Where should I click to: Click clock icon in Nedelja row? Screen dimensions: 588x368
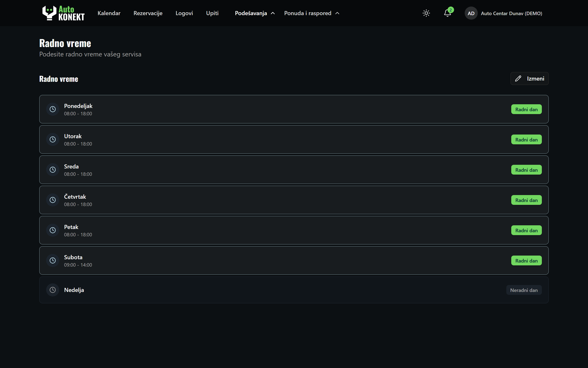point(53,290)
